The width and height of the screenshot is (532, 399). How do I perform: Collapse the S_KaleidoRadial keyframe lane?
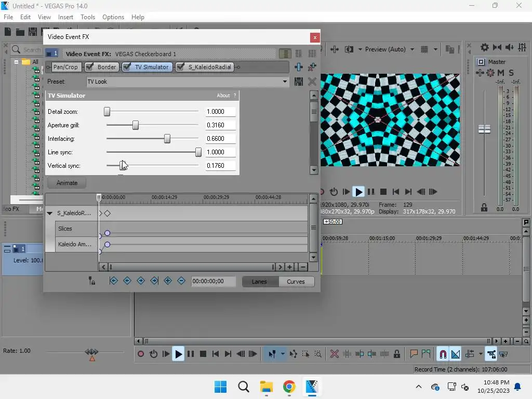pyautogui.click(x=50, y=214)
